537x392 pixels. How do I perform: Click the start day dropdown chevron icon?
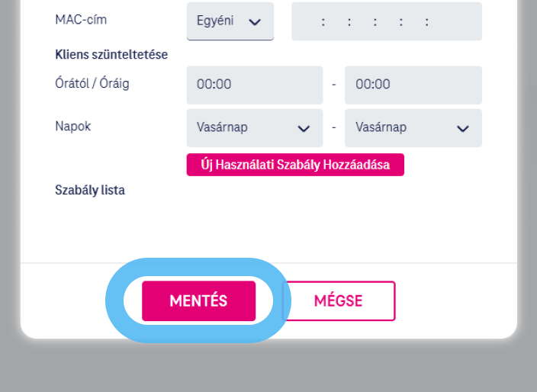point(304,129)
